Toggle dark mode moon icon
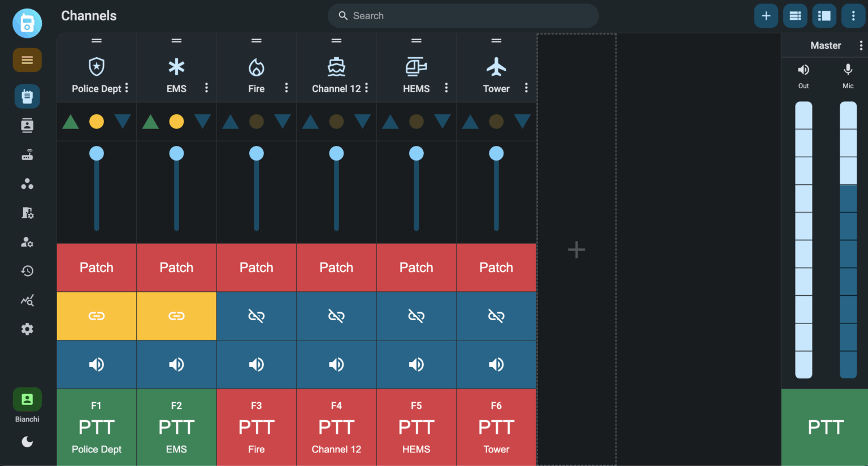The image size is (868, 466). [27, 442]
